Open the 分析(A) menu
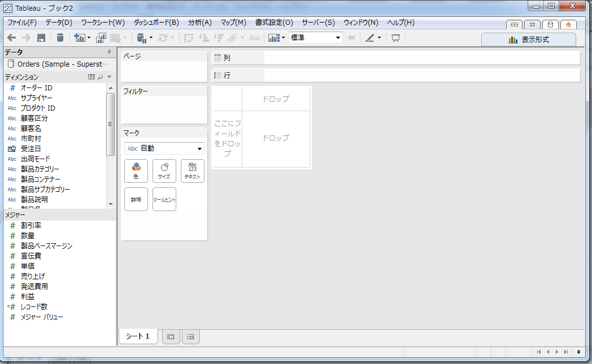 (200, 23)
